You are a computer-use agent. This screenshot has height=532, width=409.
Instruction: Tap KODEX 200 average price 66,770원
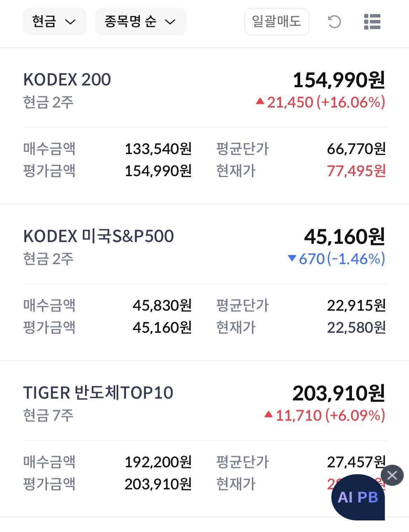[x=356, y=149]
